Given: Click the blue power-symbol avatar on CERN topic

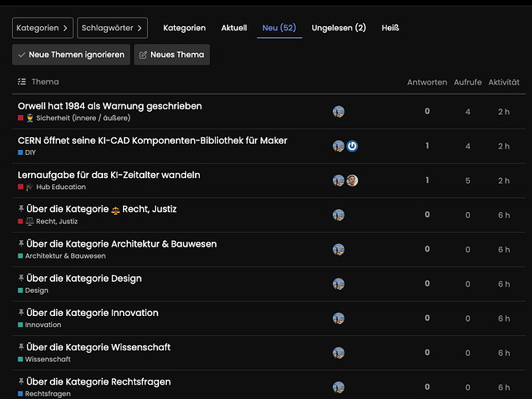Looking at the screenshot, I should tap(352, 146).
